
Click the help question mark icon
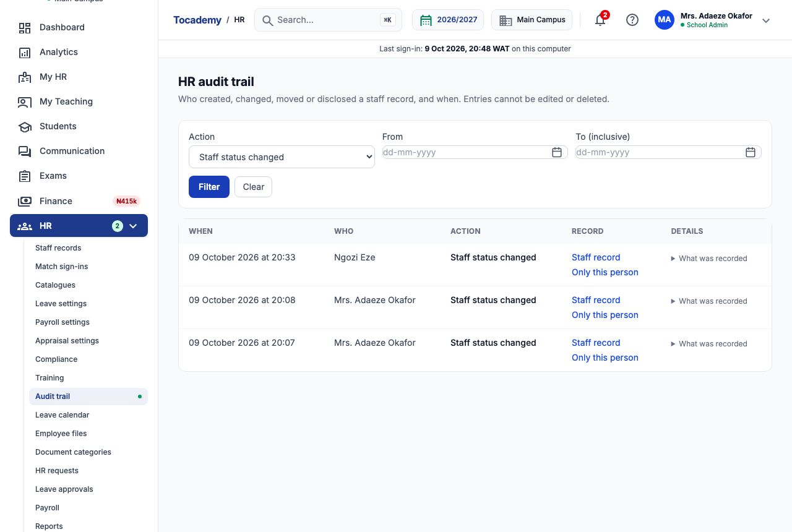[x=632, y=20]
